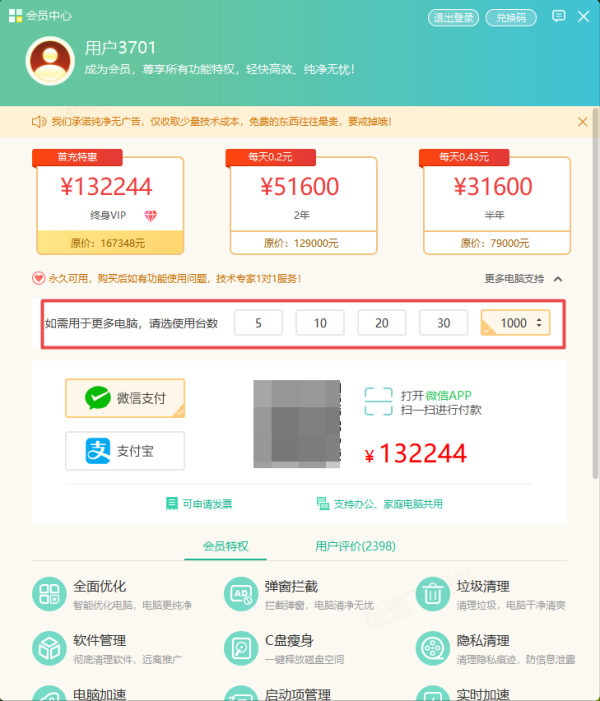Image resolution: width=600 pixels, height=701 pixels.
Task: Log out with 退出登录 button
Action: [453, 18]
